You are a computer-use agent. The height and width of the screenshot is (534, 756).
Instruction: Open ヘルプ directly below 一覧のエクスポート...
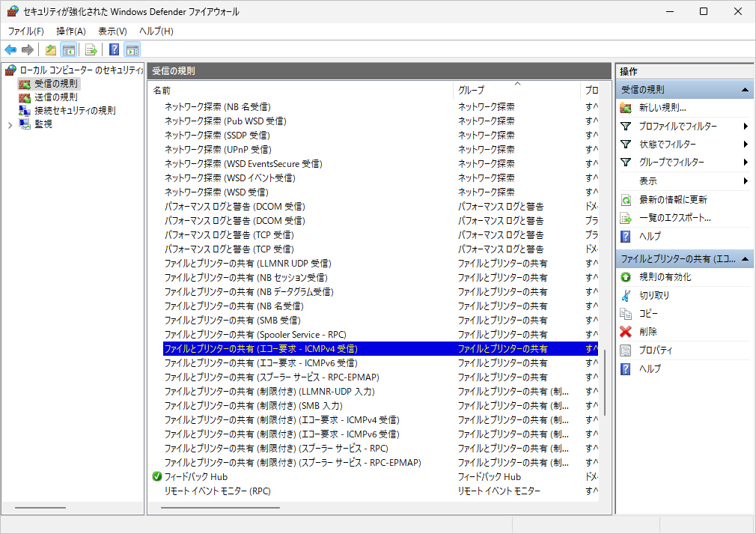point(650,237)
